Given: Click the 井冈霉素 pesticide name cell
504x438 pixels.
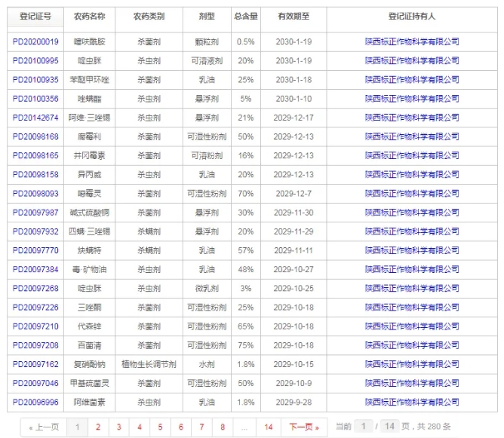Looking at the screenshot, I should click(89, 155).
